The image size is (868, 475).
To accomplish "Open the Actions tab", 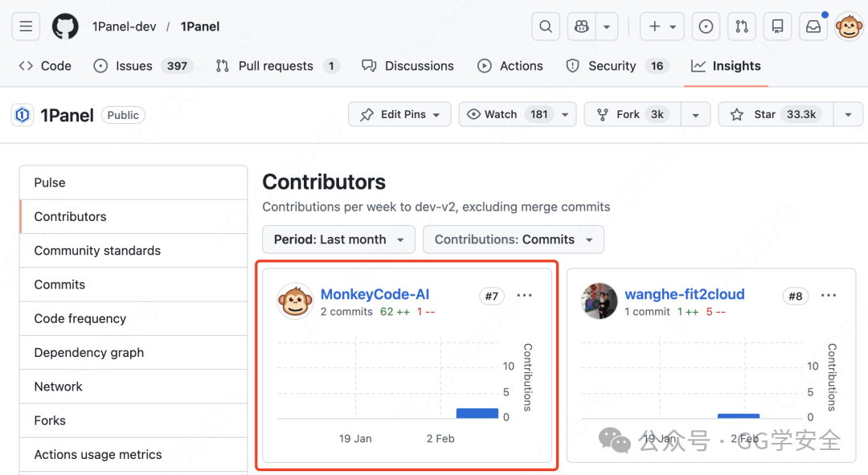I will click(x=510, y=66).
